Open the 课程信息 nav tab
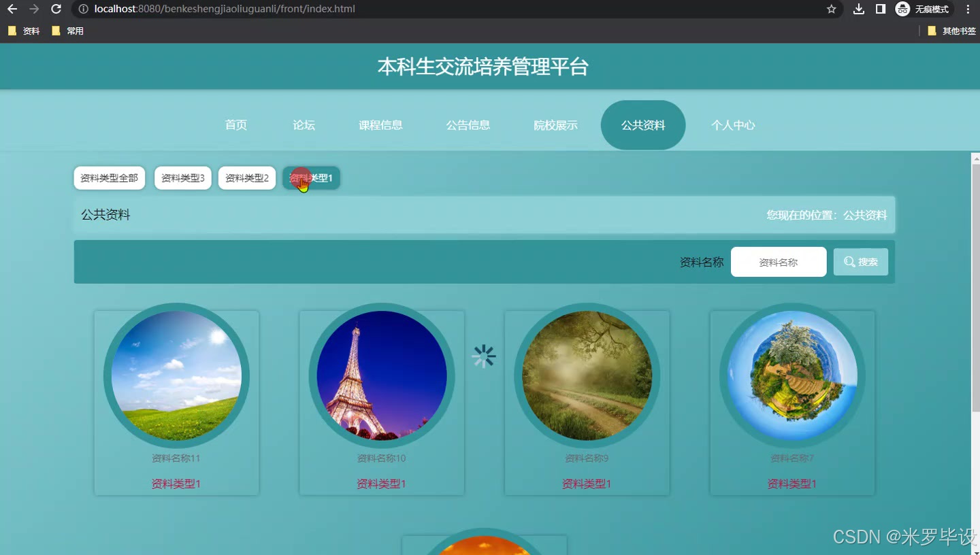980x555 pixels. [380, 125]
